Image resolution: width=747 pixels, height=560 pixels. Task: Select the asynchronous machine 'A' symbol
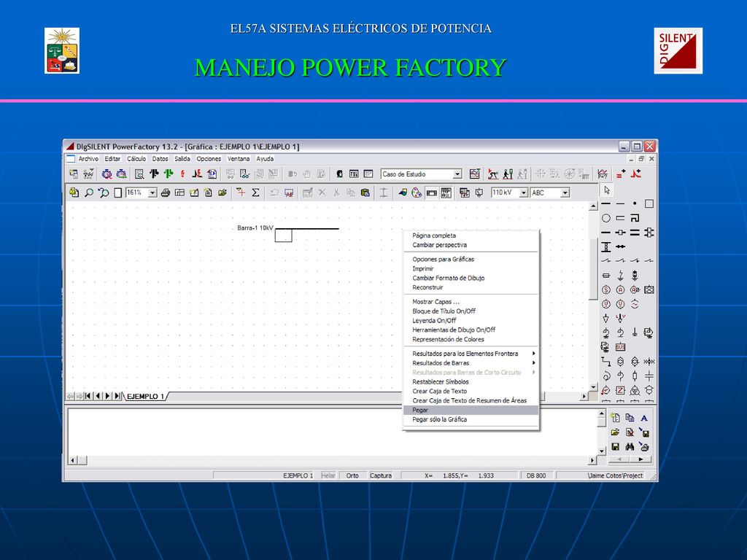(x=620, y=289)
